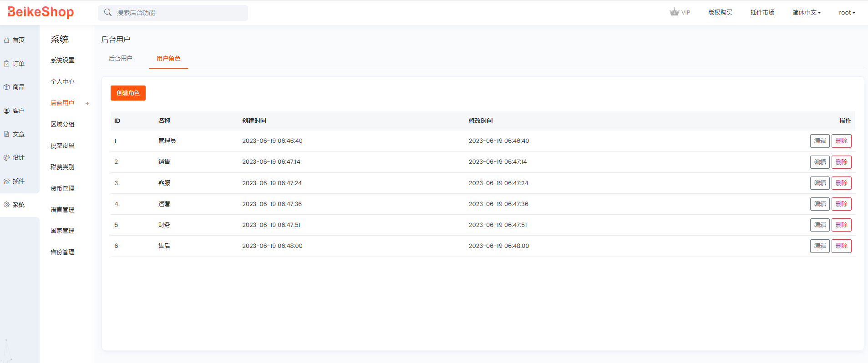Expand the root user dropdown

pyautogui.click(x=847, y=13)
